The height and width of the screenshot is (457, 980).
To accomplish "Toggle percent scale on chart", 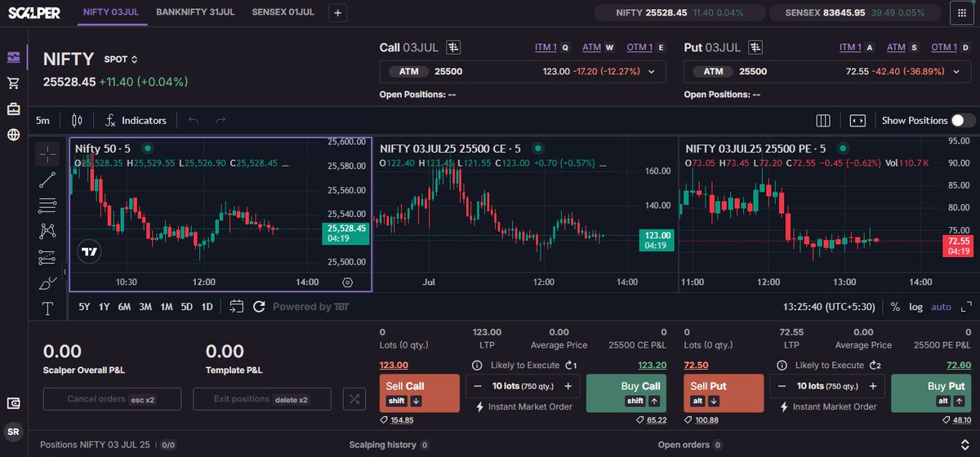I will point(895,307).
